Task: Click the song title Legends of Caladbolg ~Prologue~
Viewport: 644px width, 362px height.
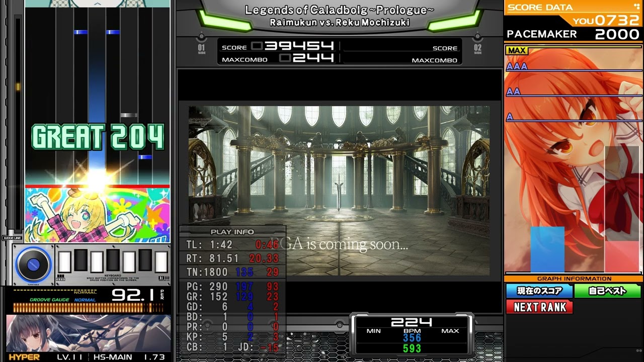Action: pos(340,10)
